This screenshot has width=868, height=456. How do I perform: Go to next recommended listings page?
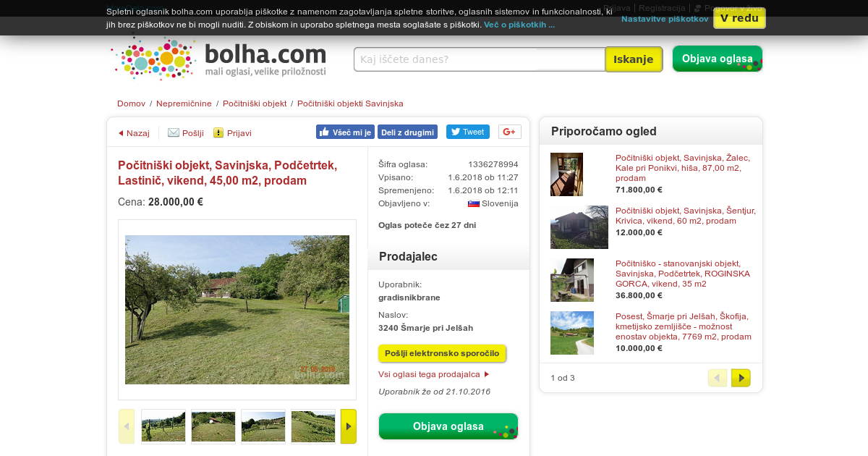click(x=741, y=378)
